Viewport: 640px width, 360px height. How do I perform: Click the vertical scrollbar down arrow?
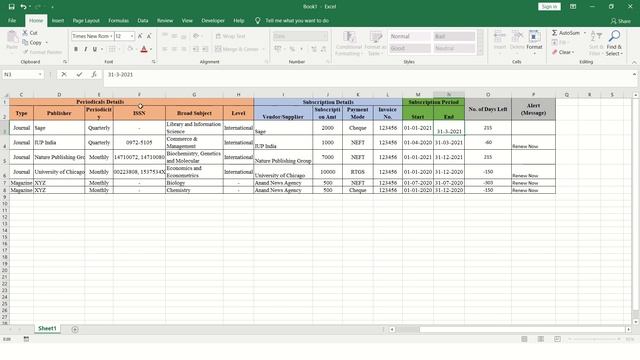[636, 322]
